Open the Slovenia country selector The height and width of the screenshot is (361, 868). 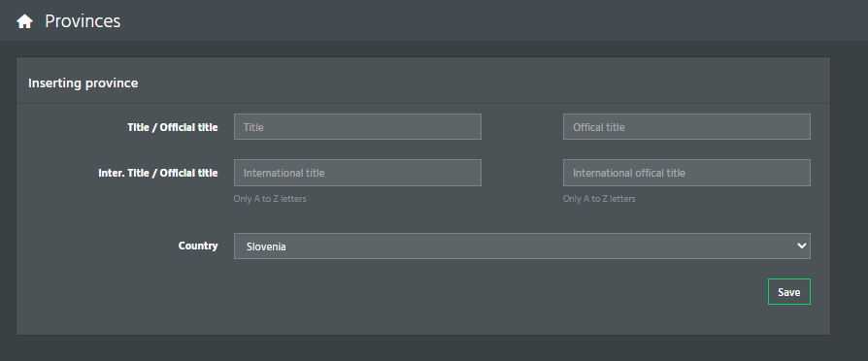(x=522, y=246)
